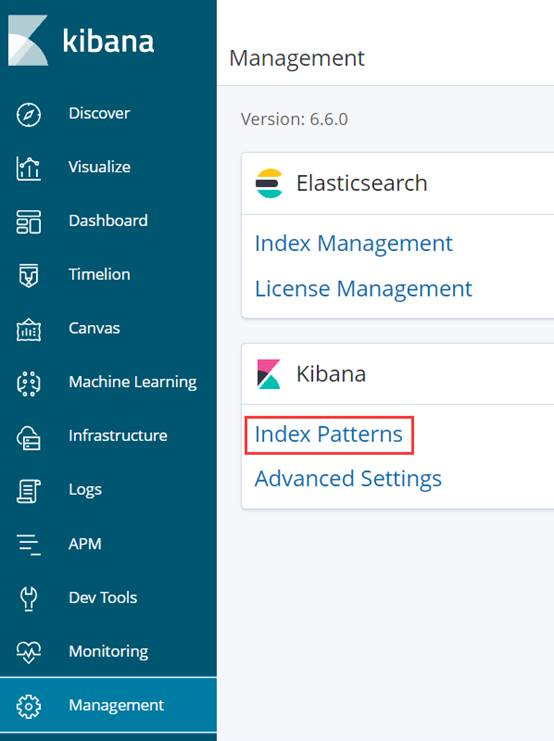Open Dev Tools wrench icon
Viewport: 554px width, 741px height.
(28, 598)
